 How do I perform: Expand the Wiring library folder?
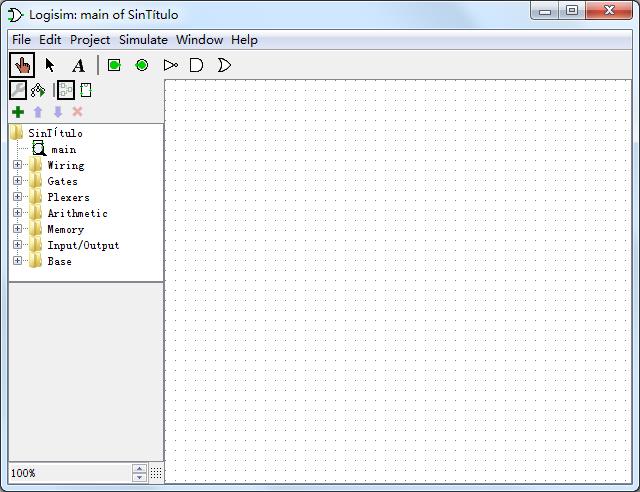[17, 165]
